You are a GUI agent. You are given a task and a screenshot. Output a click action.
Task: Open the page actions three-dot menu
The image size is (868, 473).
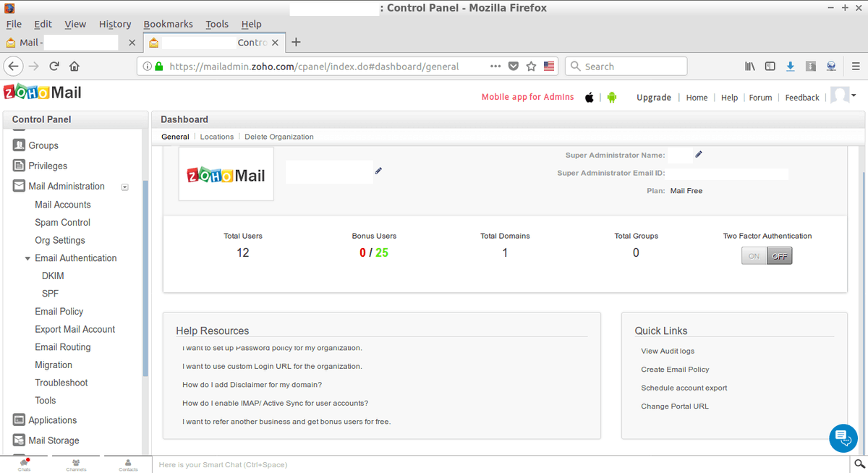[x=495, y=66]
